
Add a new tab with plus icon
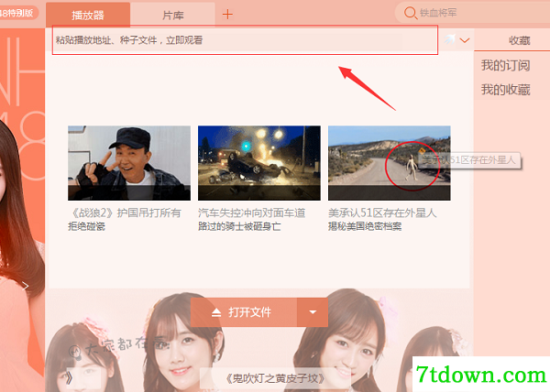tap(227, 15)
